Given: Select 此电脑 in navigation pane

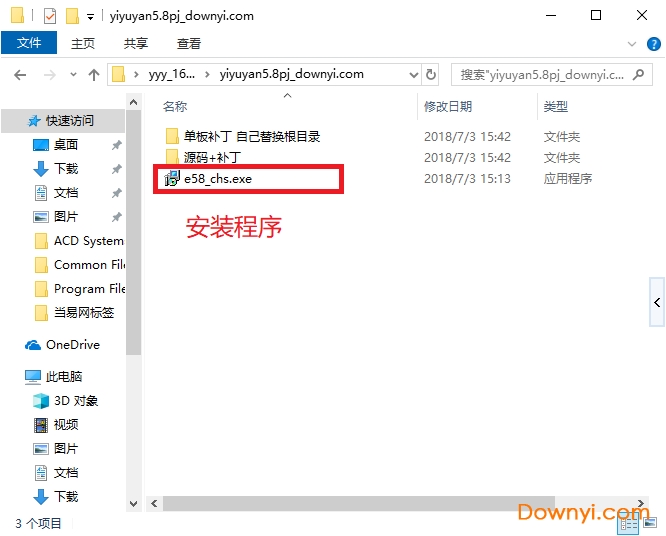Looking at the screenshot, I should tap(64, 377).
